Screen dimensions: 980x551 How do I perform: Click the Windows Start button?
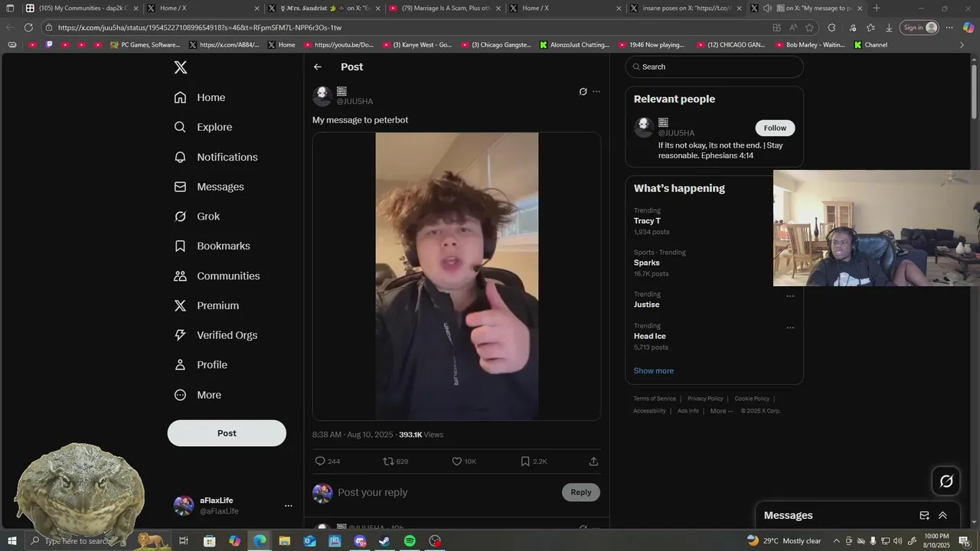[12, 541]
